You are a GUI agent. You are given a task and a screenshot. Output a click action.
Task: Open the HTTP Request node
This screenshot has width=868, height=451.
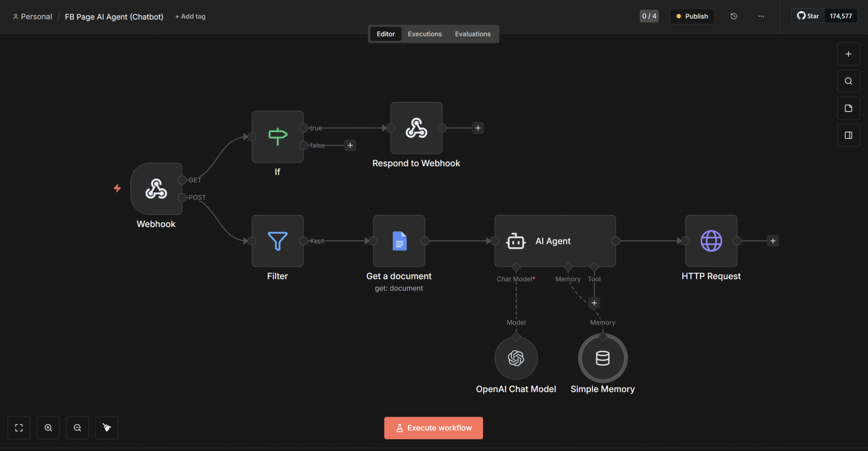(x=711, y=241)
